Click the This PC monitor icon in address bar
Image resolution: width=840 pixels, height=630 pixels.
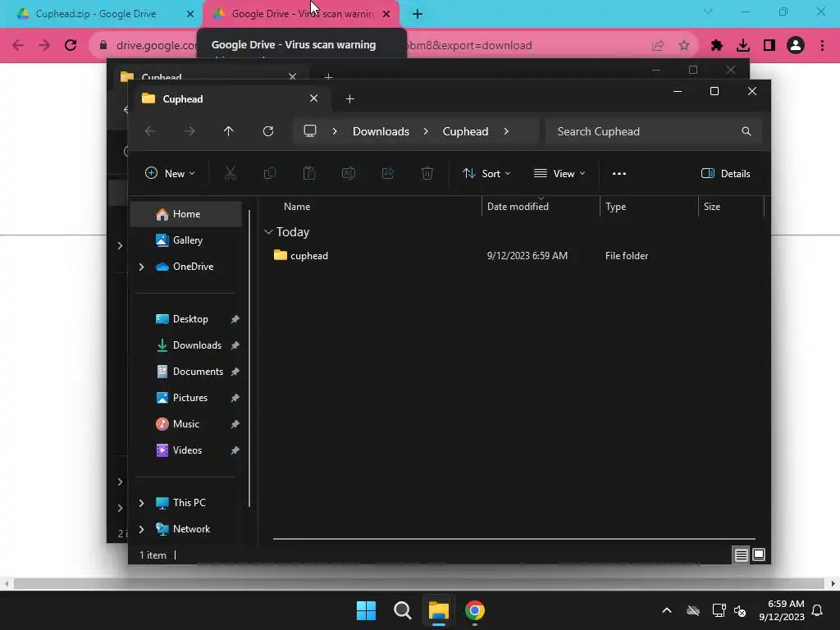coord(309,131)
